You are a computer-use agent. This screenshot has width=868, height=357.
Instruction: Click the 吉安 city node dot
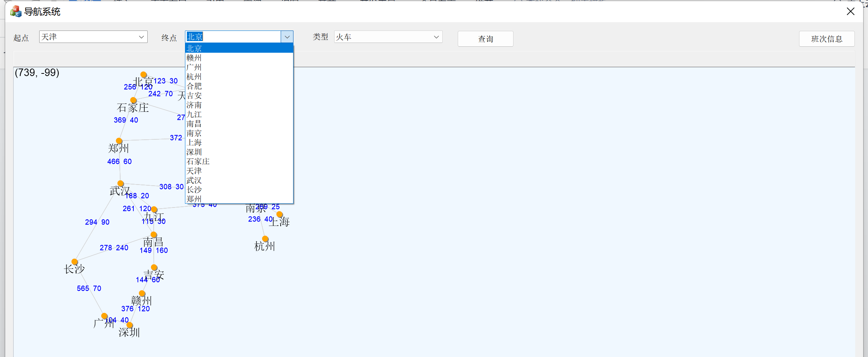154,267
